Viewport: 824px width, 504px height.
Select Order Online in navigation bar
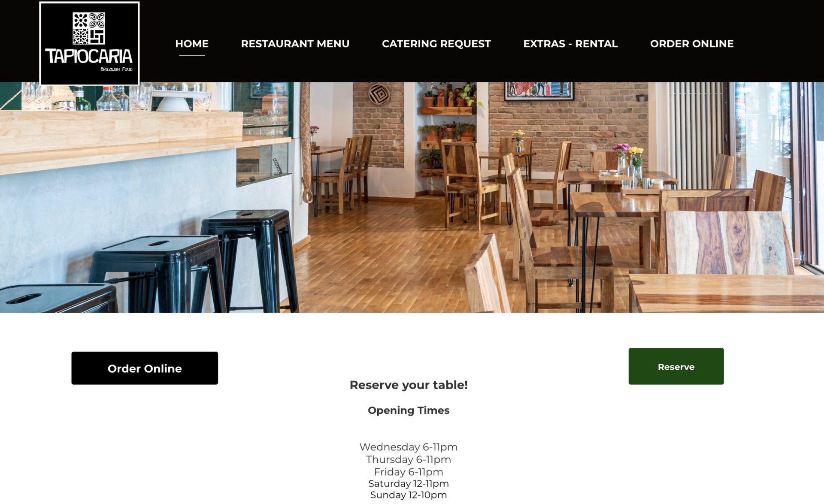pyautogui.click(x=692, y=44)
